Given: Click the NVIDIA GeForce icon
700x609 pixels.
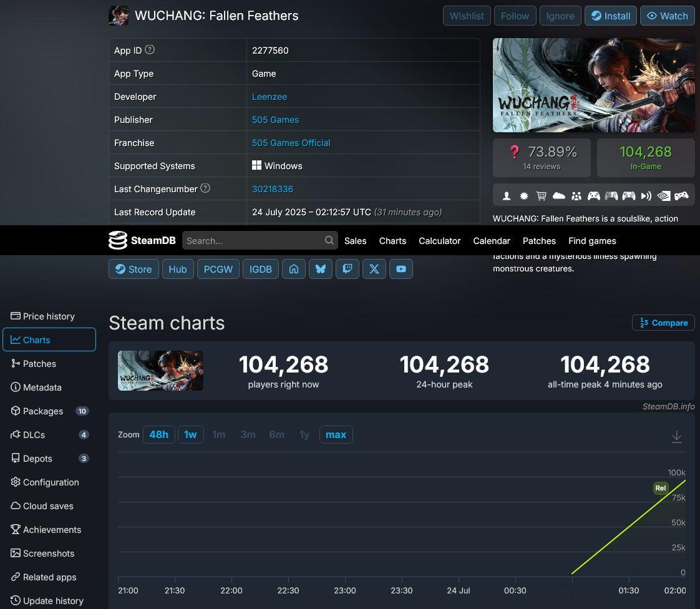Looking at the screenshot, I should click(664, 196).
